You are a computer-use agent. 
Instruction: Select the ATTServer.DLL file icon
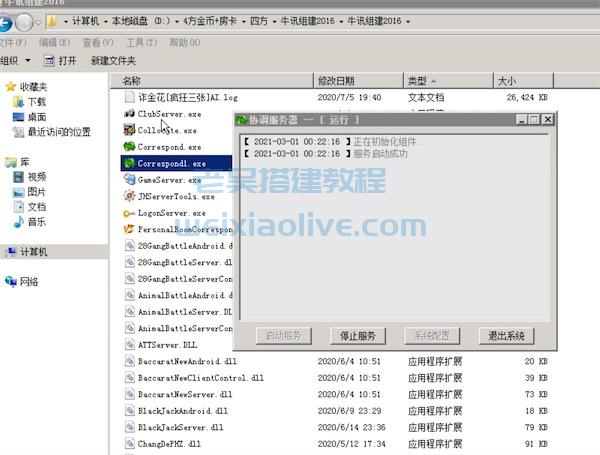(130, 344)
